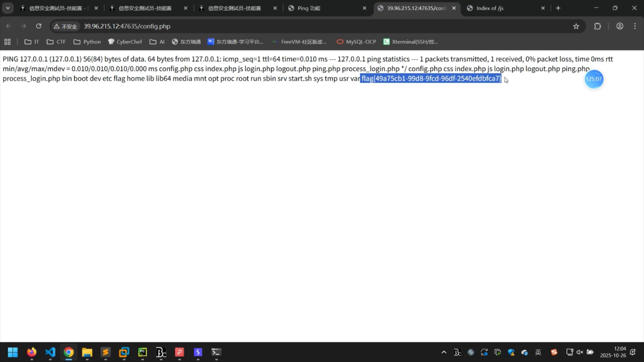Viewport: 644px width, 362px height.
Task: Open PyCharm from the taskbar
Action: coord(143,352)
